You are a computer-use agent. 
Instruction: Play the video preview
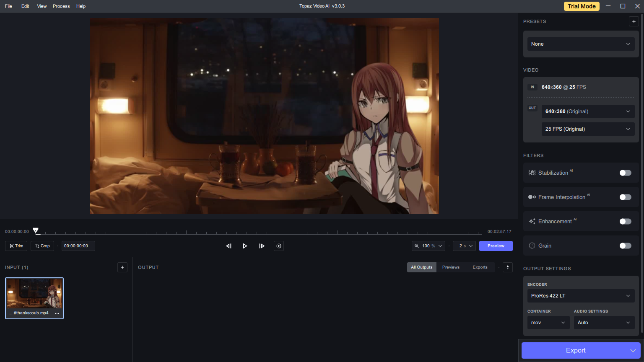point(245,246)
